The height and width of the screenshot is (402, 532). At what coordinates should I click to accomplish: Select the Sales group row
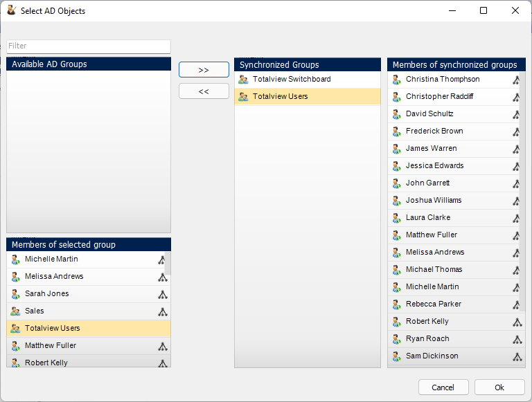tap(89, 311)
